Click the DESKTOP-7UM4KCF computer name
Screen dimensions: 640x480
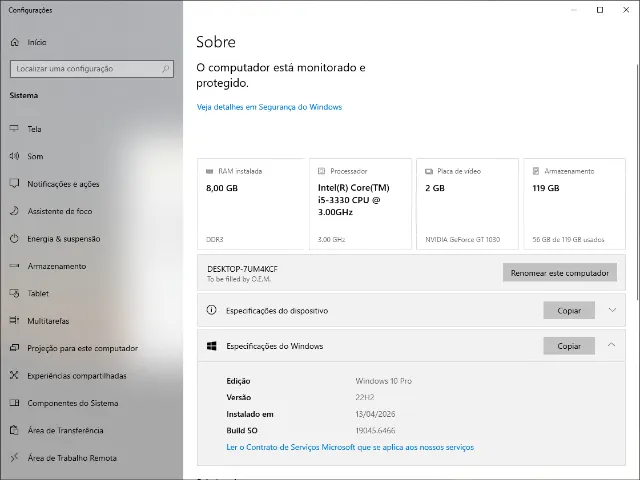[242, 269]
